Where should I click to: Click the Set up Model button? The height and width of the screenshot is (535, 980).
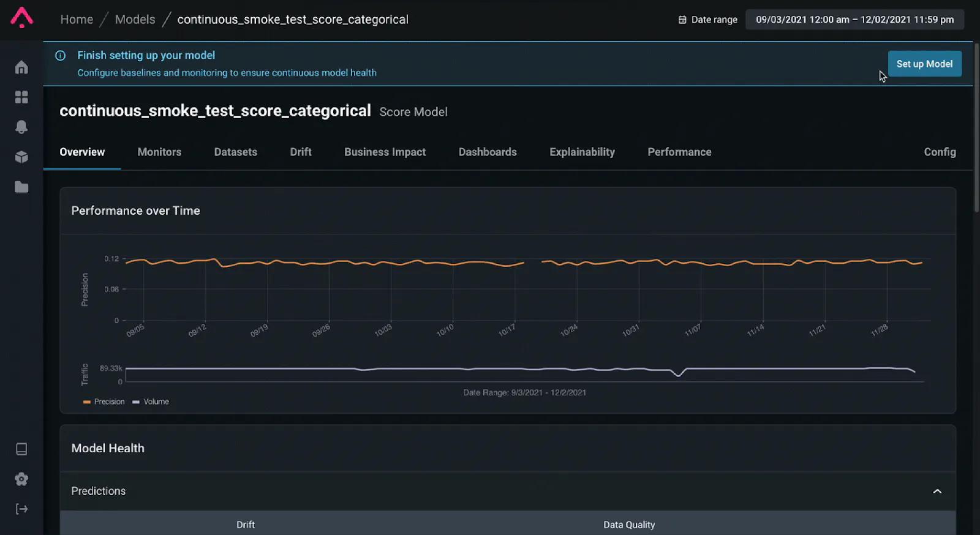(924, 64)
